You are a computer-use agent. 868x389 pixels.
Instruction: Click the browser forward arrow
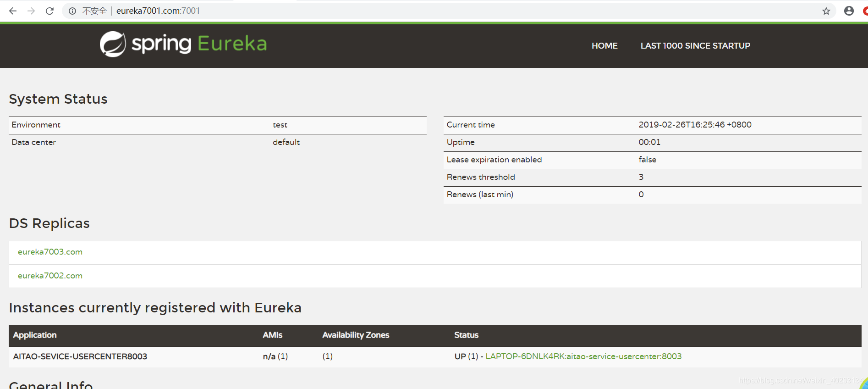[31, 11]
